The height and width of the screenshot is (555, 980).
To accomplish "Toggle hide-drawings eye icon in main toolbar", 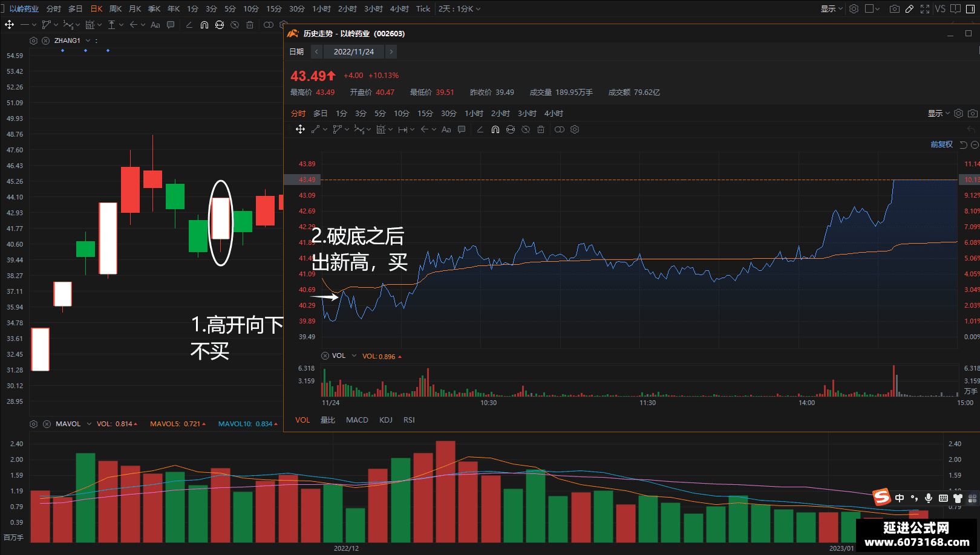I will click(235, 25).
